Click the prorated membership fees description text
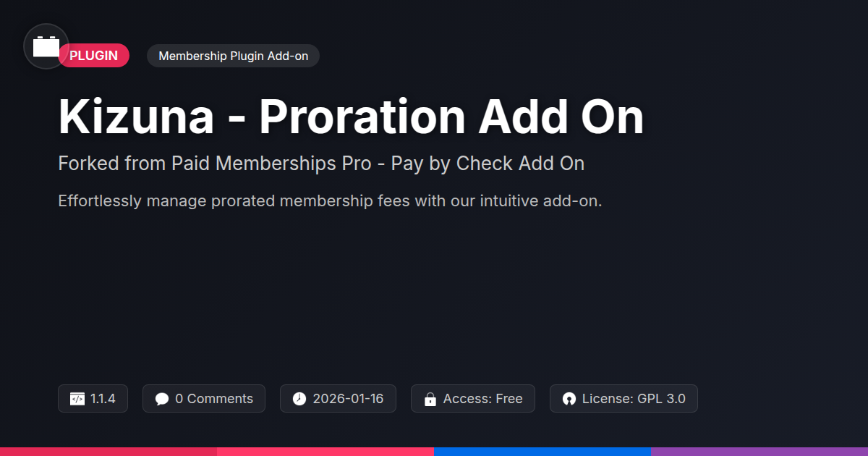This screenshot has width=868, height=456. point(330,201)
